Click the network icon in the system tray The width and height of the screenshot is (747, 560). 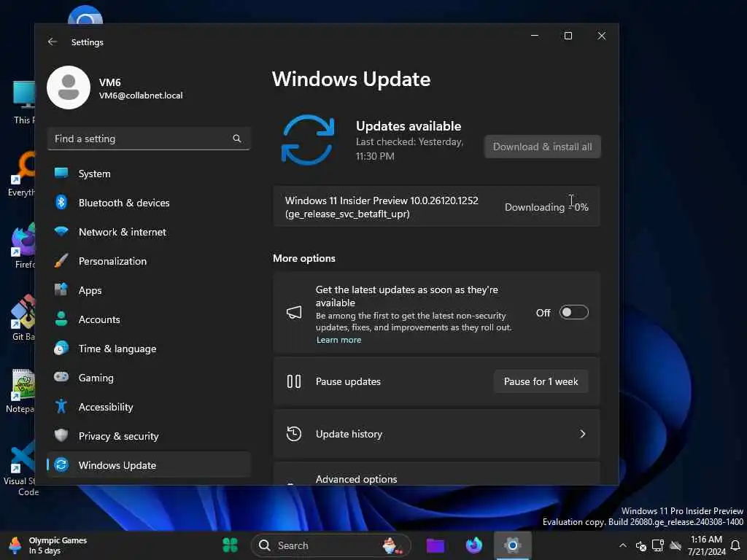(658, 545)
